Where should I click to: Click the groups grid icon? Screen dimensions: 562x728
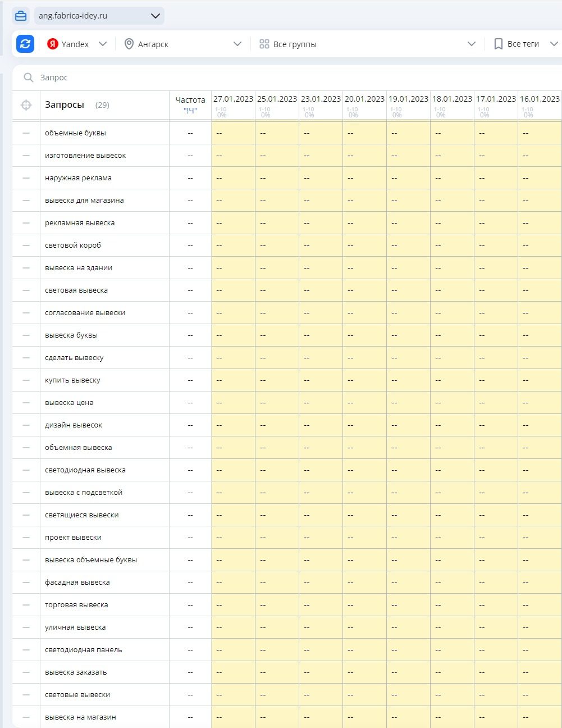264,44
